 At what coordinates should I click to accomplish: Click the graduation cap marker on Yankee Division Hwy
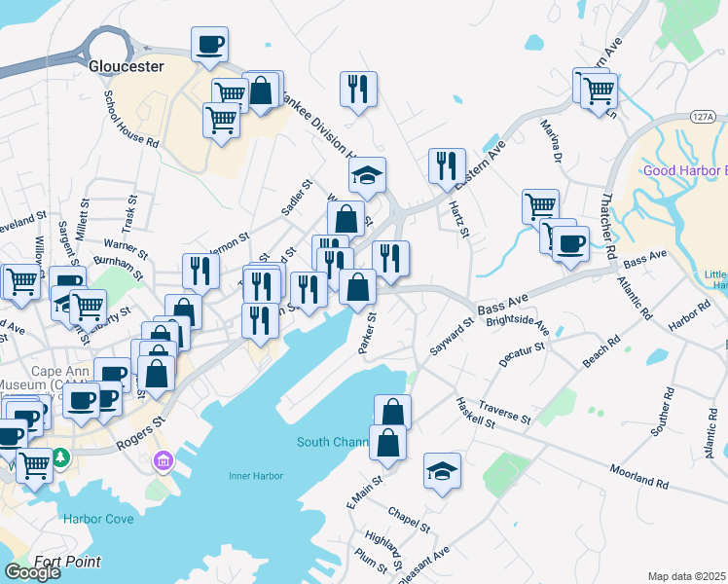click(x=367, y=175)
